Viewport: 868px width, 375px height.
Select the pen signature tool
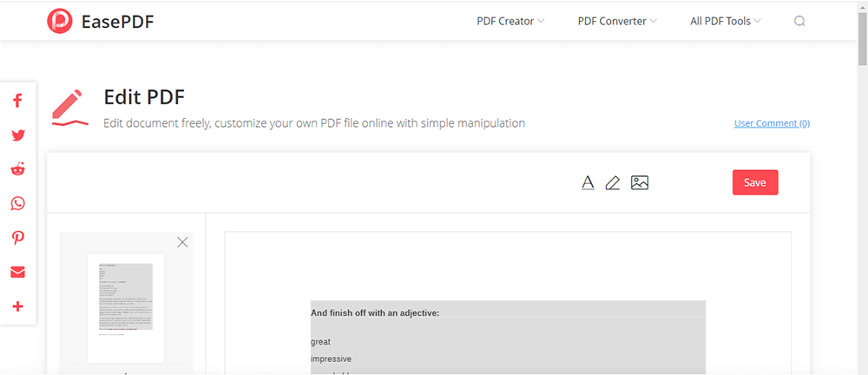[x=613, y=182]
